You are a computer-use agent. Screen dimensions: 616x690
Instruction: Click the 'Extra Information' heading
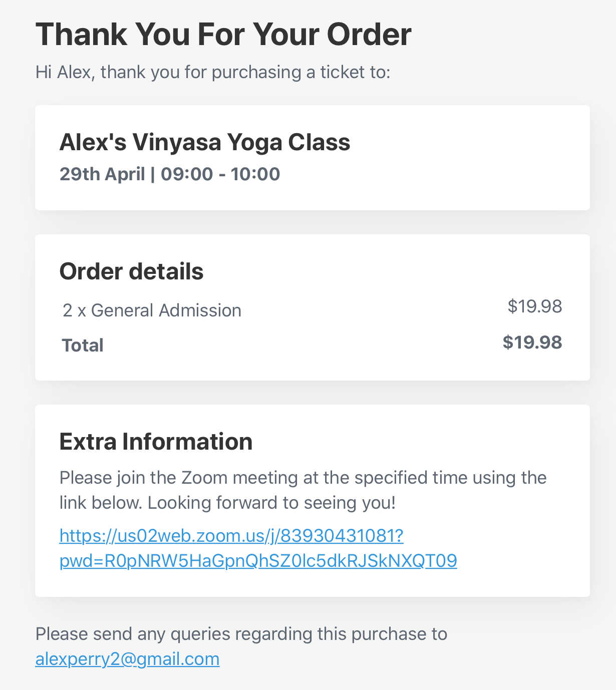(x=156, y=442)
